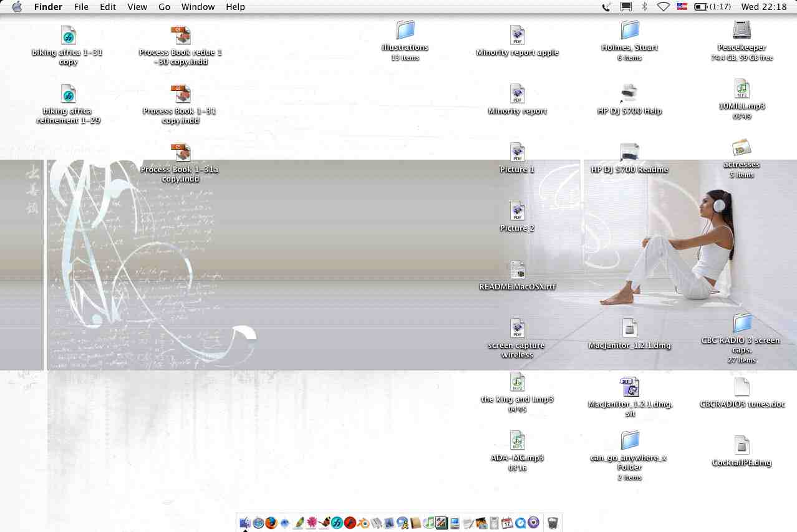Open the Go menu in Finder
This screenshot has height=532, width=797.
pos(164,7)
